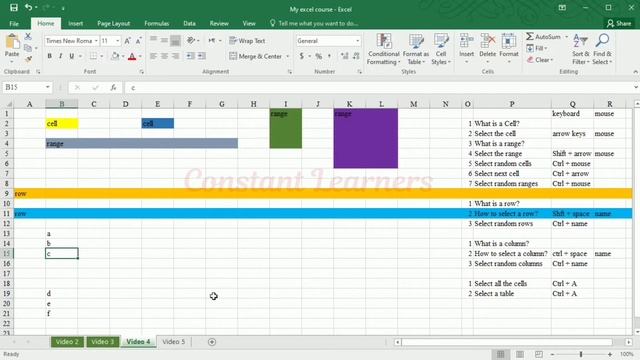Toggle Bold formatting
The width and height of the screenshot is (640, 360).
click(49, 56)
